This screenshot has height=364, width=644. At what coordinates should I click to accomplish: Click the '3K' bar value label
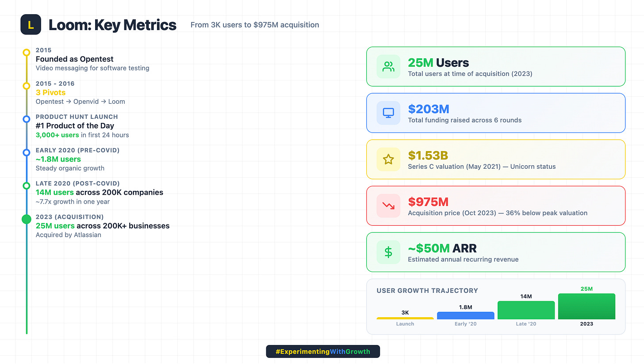pyautogui.click(x=405, y=312)
